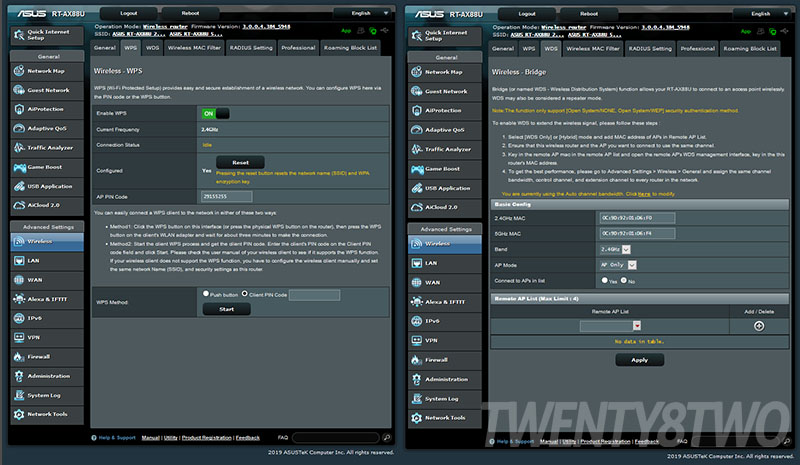Click FAQ search field in left window
The height and width of the screenshot is (465, 800).
coord(336,437)
